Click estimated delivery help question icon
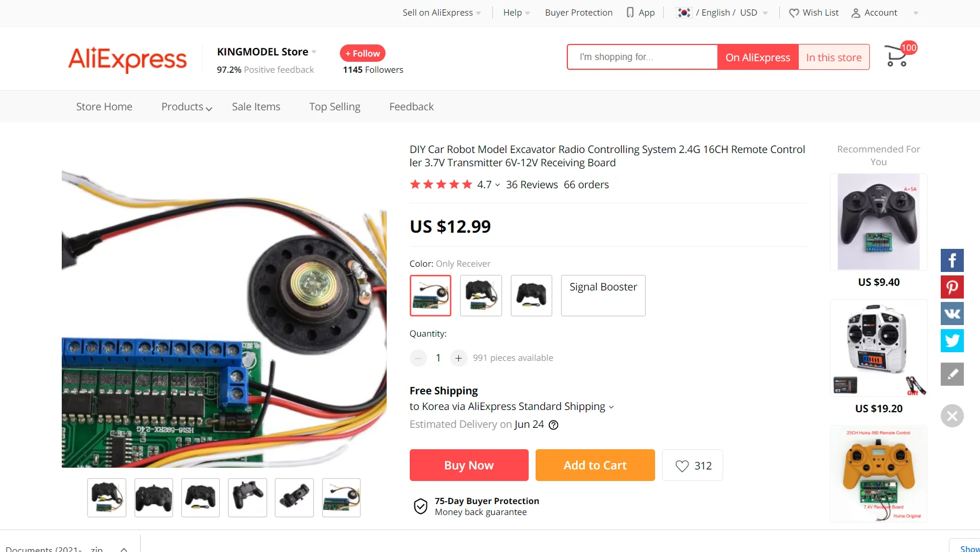980x552 pixels. pyautogui.click(x=553, y=425)
